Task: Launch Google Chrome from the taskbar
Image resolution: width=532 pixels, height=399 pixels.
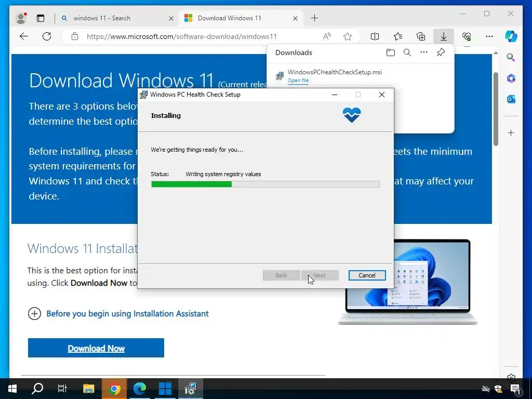Action: coord(114,389)
